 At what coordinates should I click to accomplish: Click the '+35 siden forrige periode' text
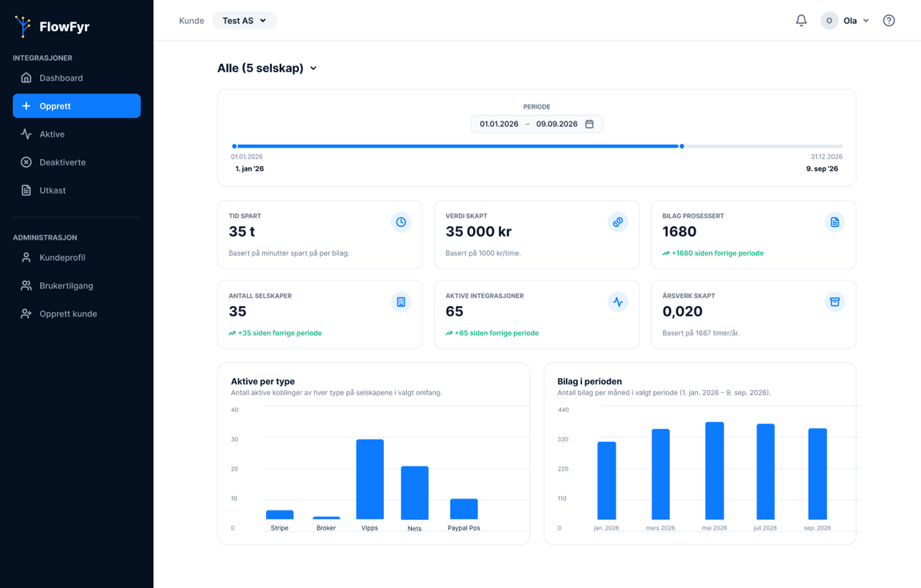coord(280,333)
